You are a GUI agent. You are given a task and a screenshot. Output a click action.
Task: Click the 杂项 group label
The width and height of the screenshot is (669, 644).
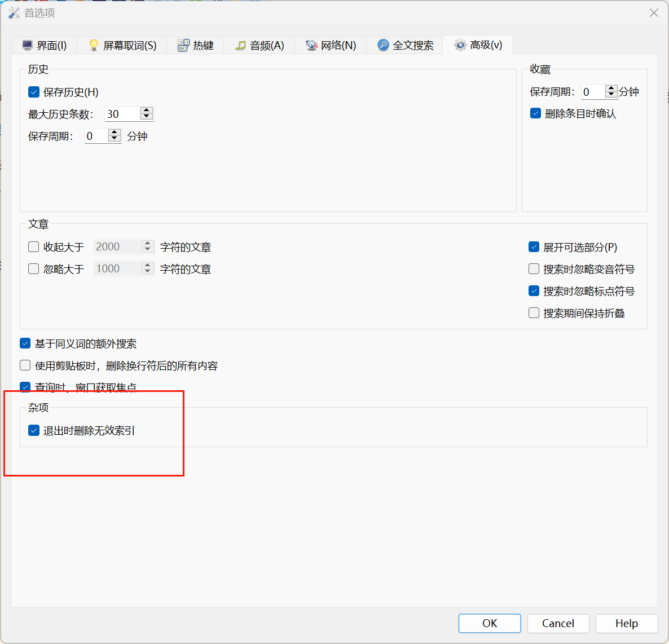click(38, 408)
